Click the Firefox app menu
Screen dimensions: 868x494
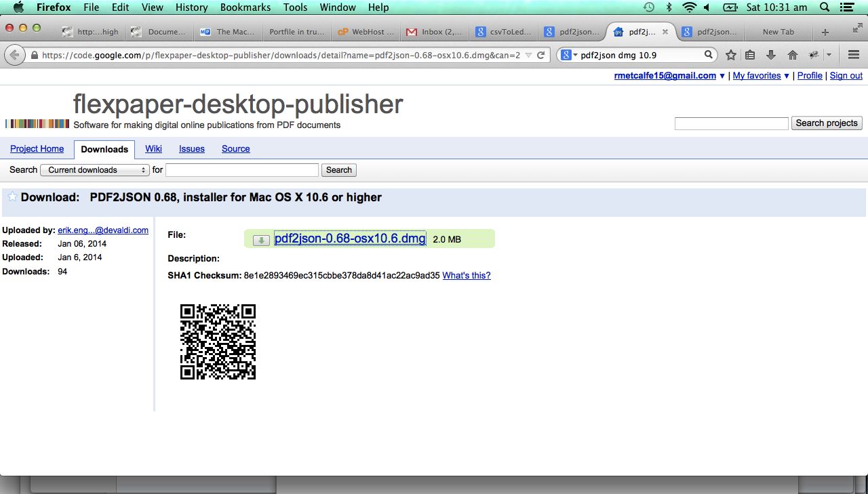(x=54, y=7)
